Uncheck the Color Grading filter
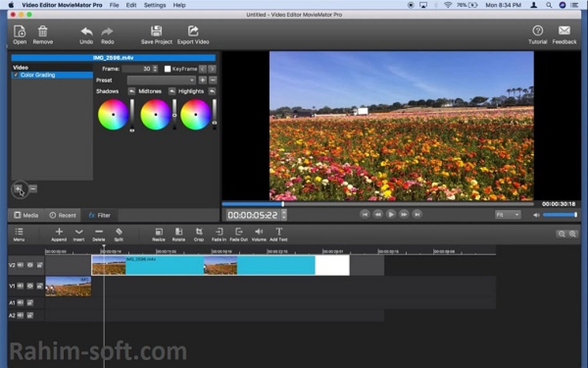The height and width of the screenshot is (368, 588). (x=16, y=75)
